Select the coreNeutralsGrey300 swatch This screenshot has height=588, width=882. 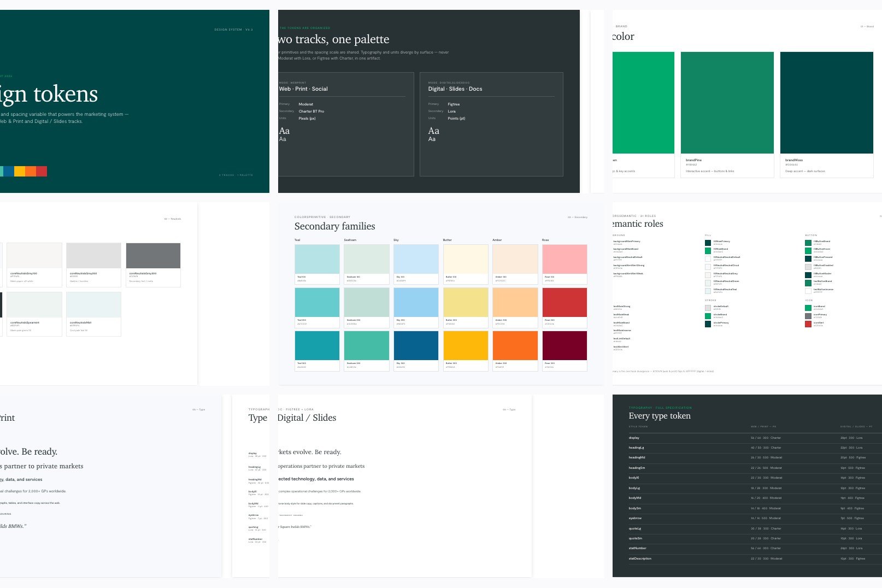153,256
